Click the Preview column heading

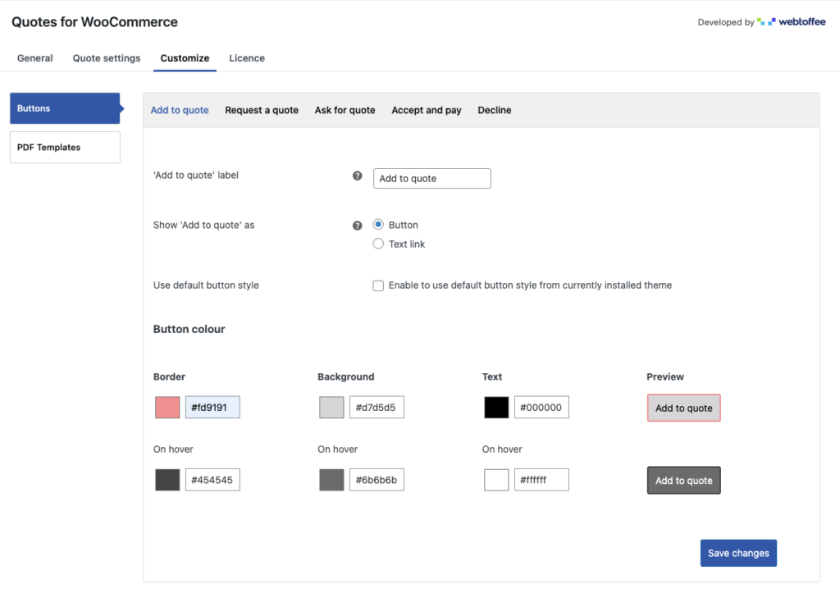(x=664, y=376)
